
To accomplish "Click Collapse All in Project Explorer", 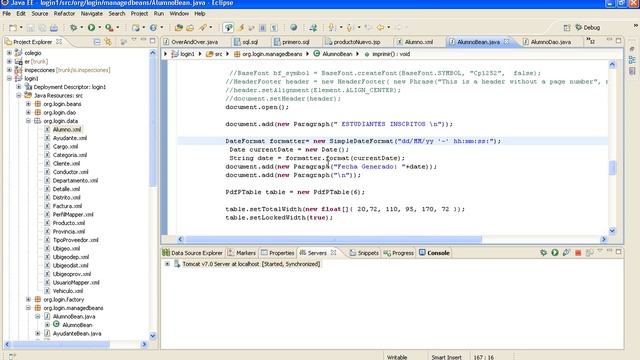I will click(x=97, y=42).
